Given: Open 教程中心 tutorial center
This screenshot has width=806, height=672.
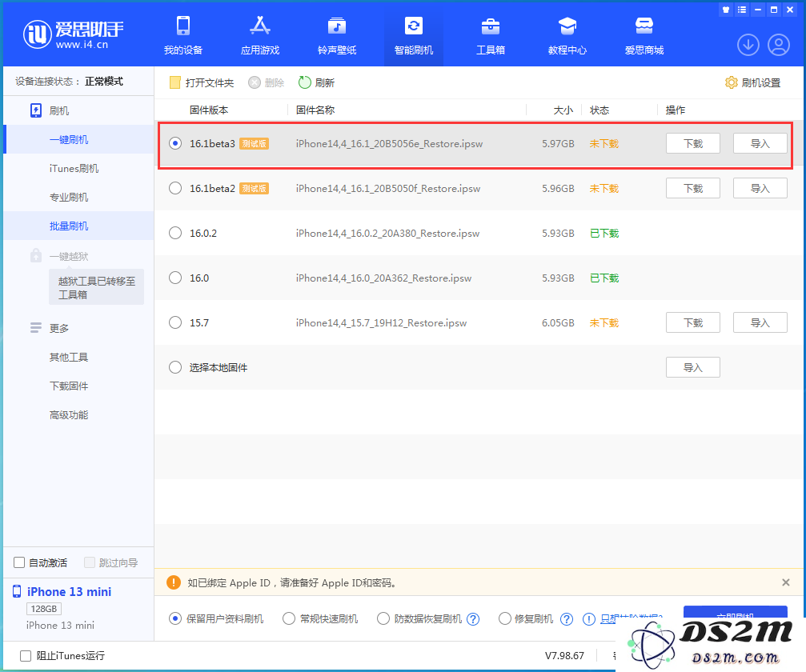Looking at the screenshot, I should pyautogui.click(x=567, y=35).
